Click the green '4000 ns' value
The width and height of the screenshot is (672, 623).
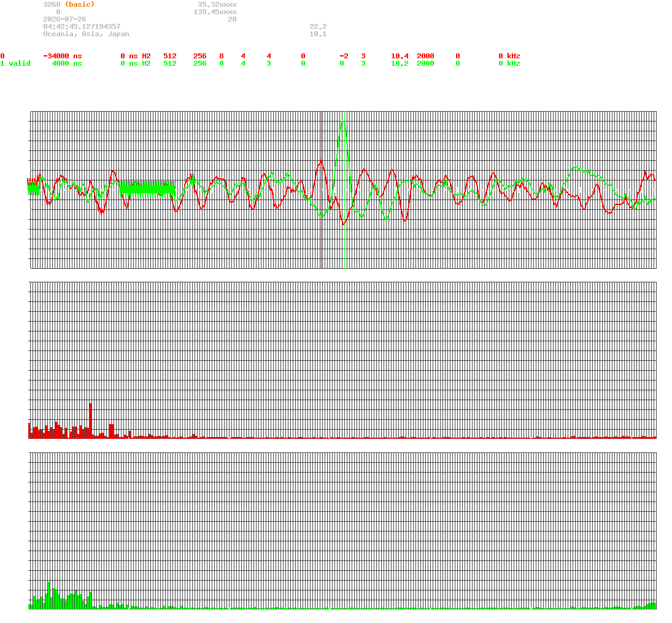coord(67,63)
